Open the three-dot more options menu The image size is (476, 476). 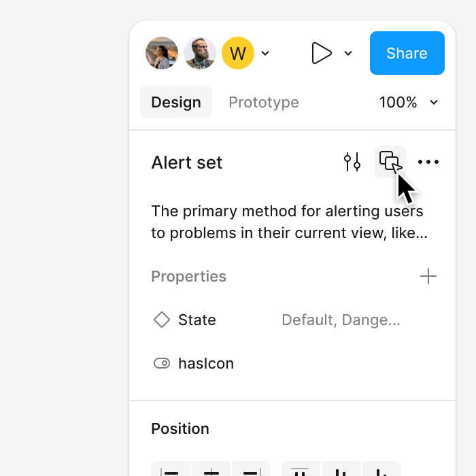(x=428, y=162)
